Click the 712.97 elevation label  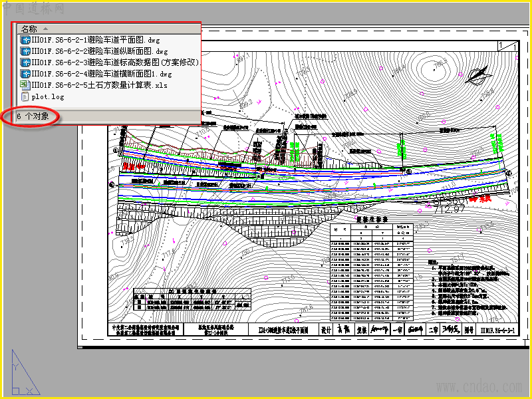coord(450,209)
